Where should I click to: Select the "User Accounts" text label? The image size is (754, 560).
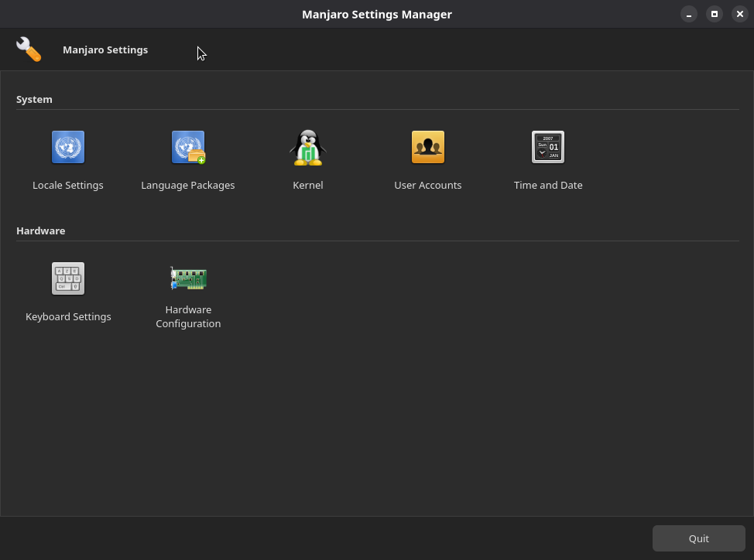pos(428,186)
